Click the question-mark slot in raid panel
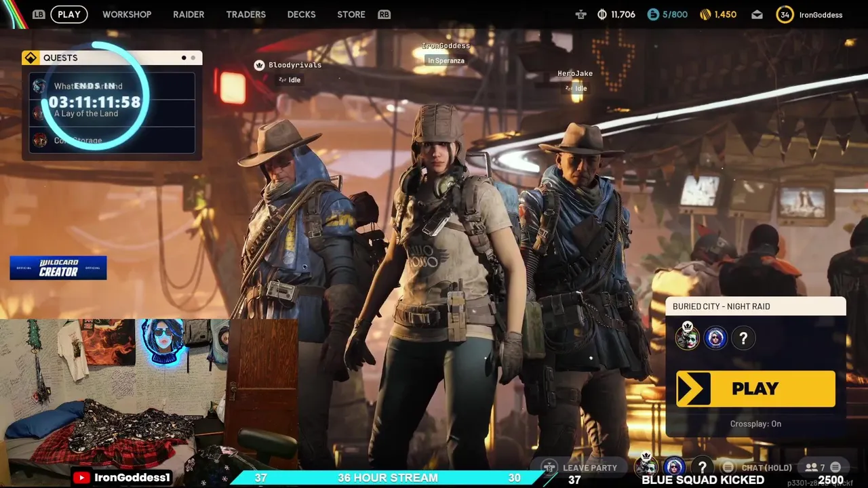This screenshot has height=488, width=868. (x=743, y=338)
